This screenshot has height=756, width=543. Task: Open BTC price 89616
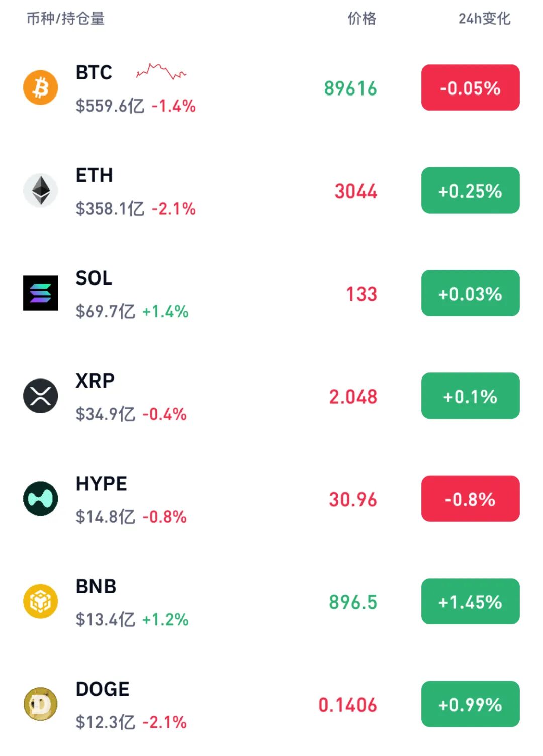(x=350, y=88)
